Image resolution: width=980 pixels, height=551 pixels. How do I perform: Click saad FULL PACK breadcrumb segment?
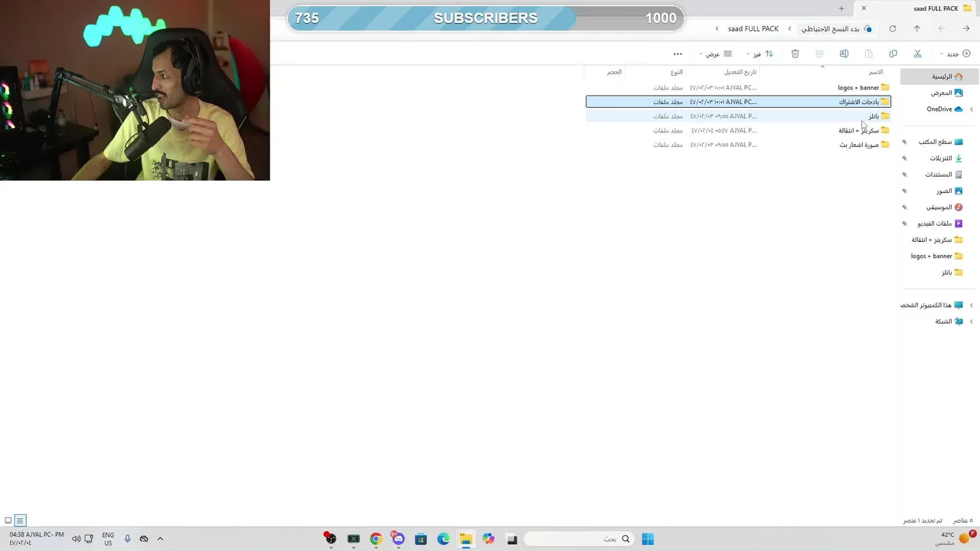[753, 29]
